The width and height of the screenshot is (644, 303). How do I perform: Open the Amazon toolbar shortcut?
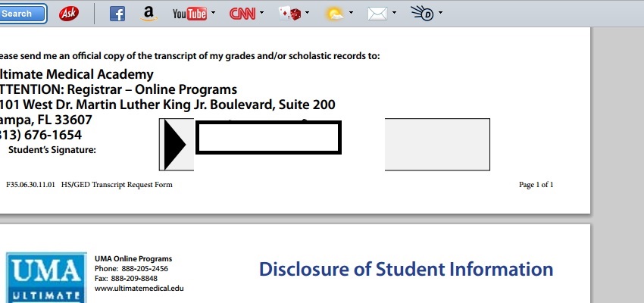pyautogui.click(x=148, y=14)
